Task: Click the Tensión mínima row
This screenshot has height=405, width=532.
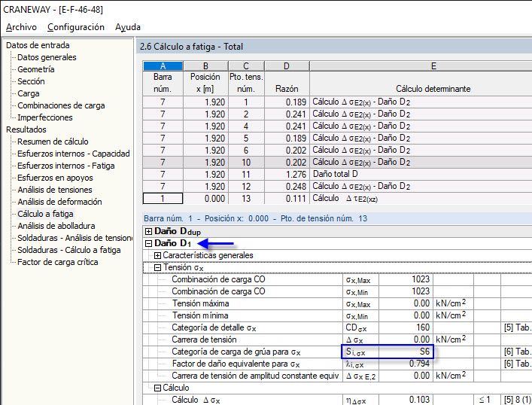Action: coord(337,315)
